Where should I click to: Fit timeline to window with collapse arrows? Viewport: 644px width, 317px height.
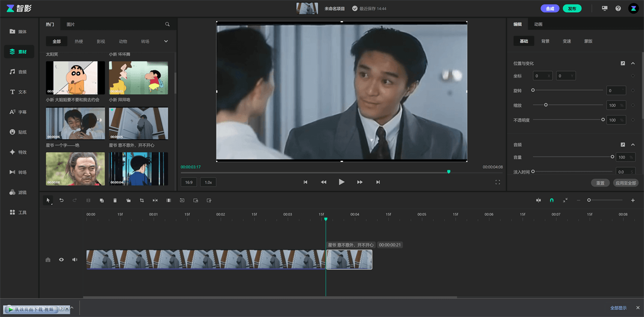[566, 200]
